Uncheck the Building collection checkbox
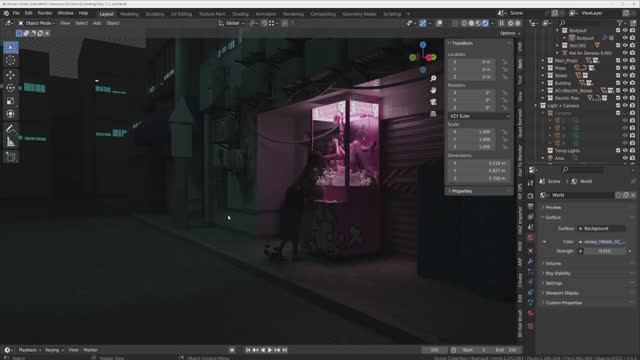 coord(618,83)
